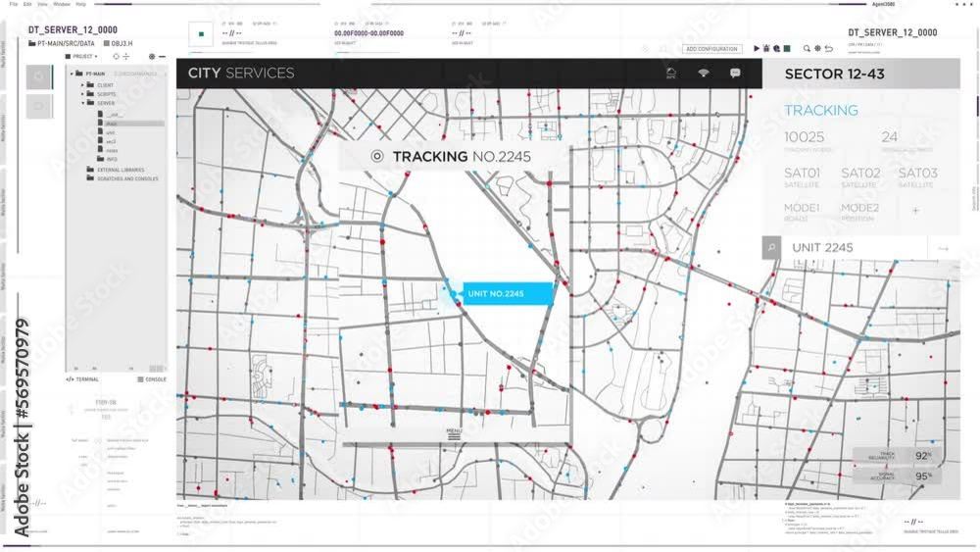Switch to MODE2 position

pos(859,212)
